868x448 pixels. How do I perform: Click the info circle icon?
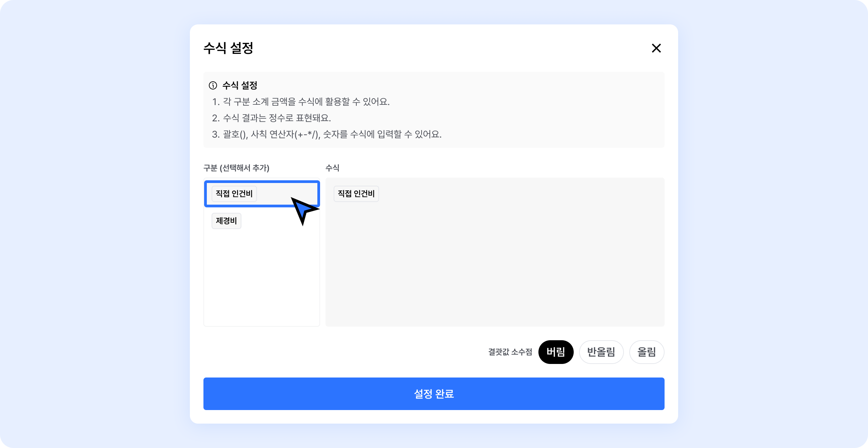(213, 85)
